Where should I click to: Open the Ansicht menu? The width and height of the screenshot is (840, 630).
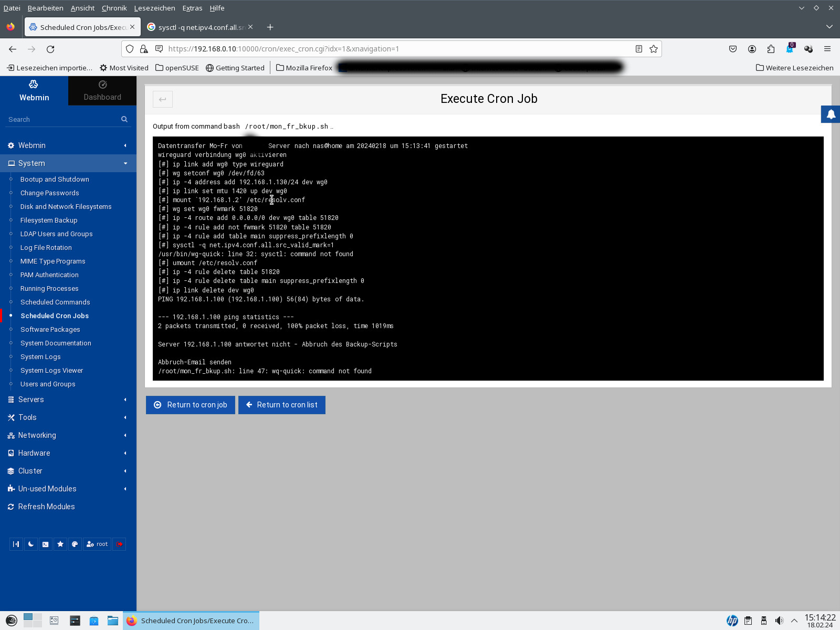click(82, 8)
